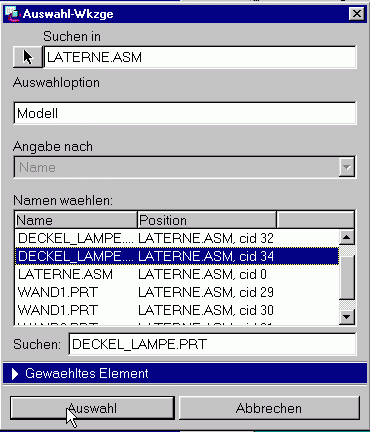Viewport: 370px width, 432px height.
Task: Click the Suchen in field LATERNE.ASM
Action: (200, 57)
